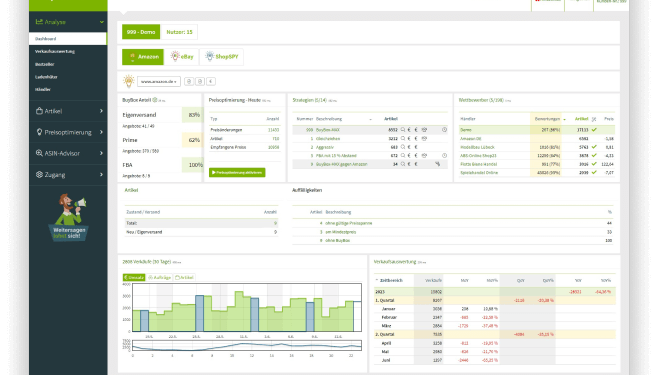Toggle the checkmark for Modellbau Lübeck competitor
658x375 pixels.
[594, 147]
